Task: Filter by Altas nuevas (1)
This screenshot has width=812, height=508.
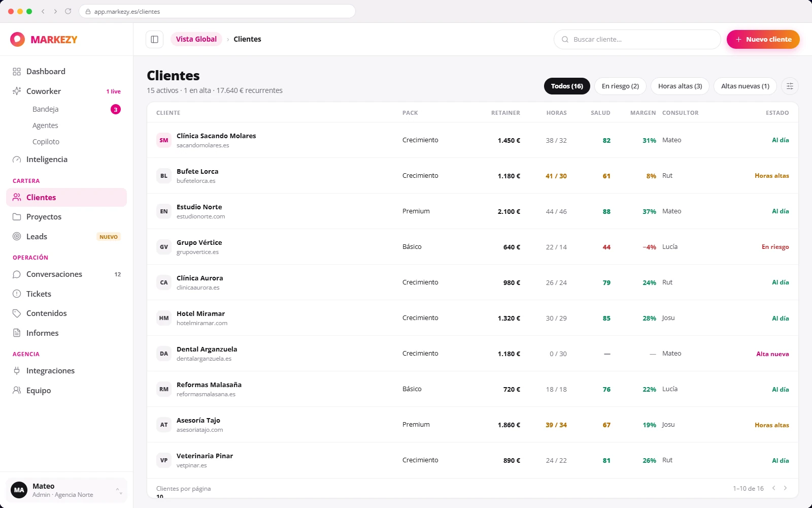Action: click(745, 86)
